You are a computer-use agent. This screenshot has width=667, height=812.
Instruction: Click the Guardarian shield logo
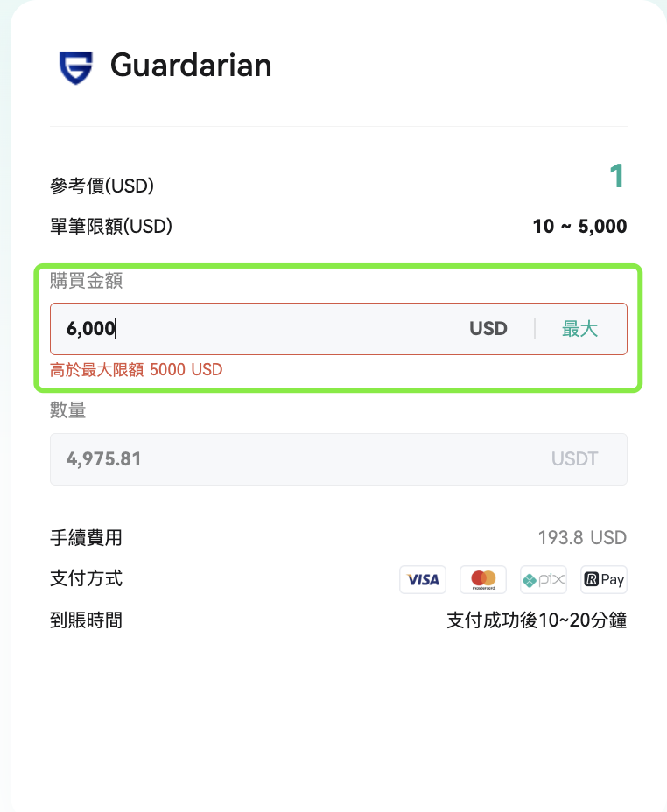[75, 67]
